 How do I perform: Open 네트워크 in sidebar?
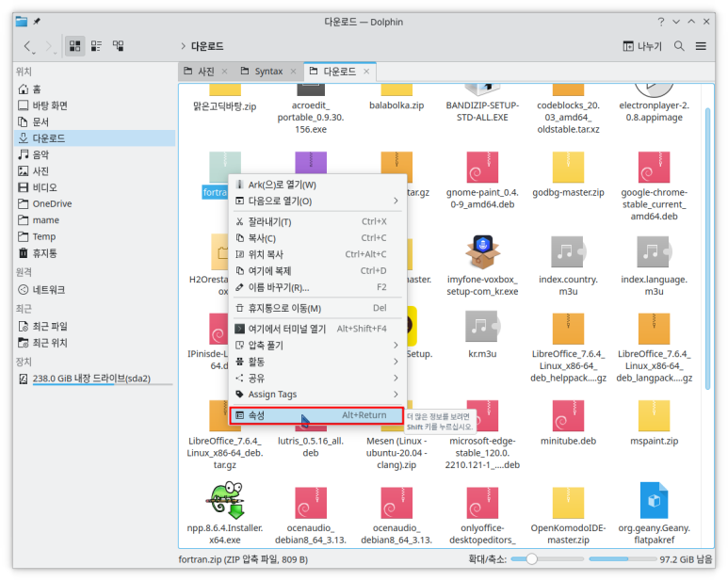click(95, 290)
